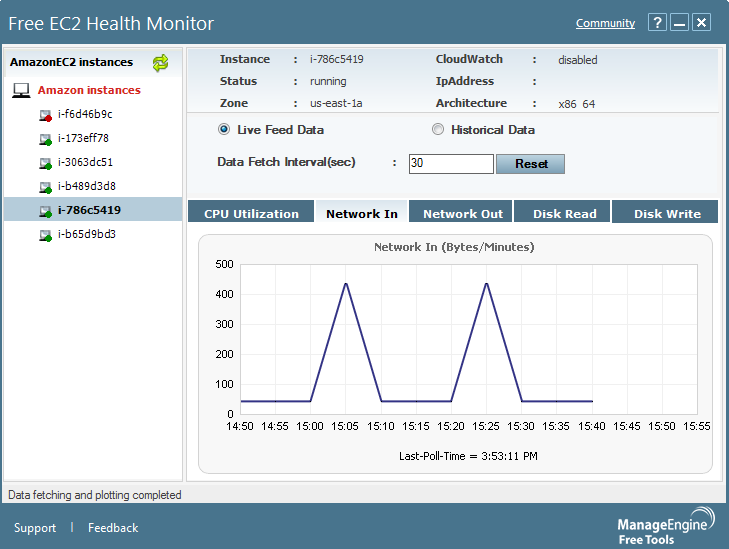729x549 pixels.
Task: Click the 'Data fetching and plotting completed' status
Action: pyautogui.click(x=95, y=495)
